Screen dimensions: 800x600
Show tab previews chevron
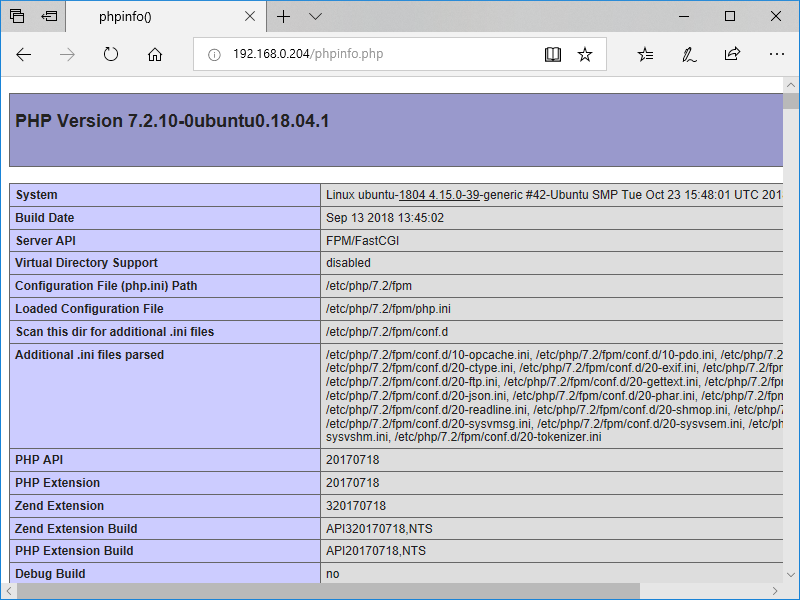pyautogui.click(x=315, y=16)
